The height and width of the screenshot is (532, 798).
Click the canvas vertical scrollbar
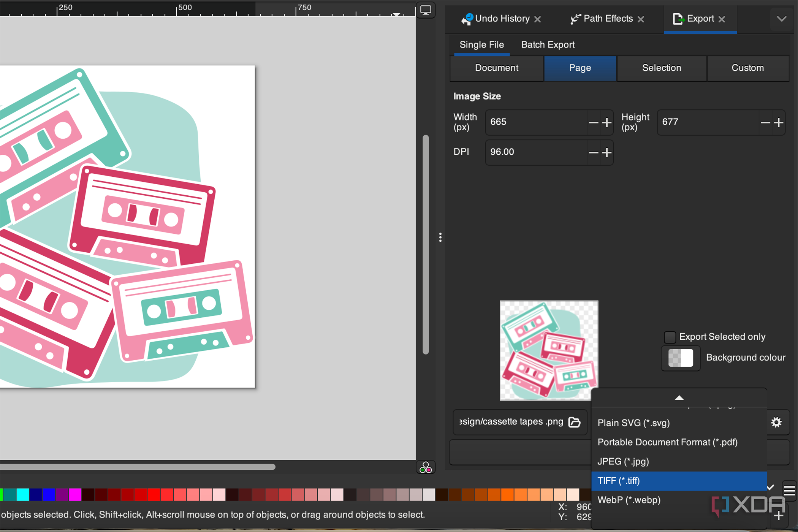click(426, 245)
